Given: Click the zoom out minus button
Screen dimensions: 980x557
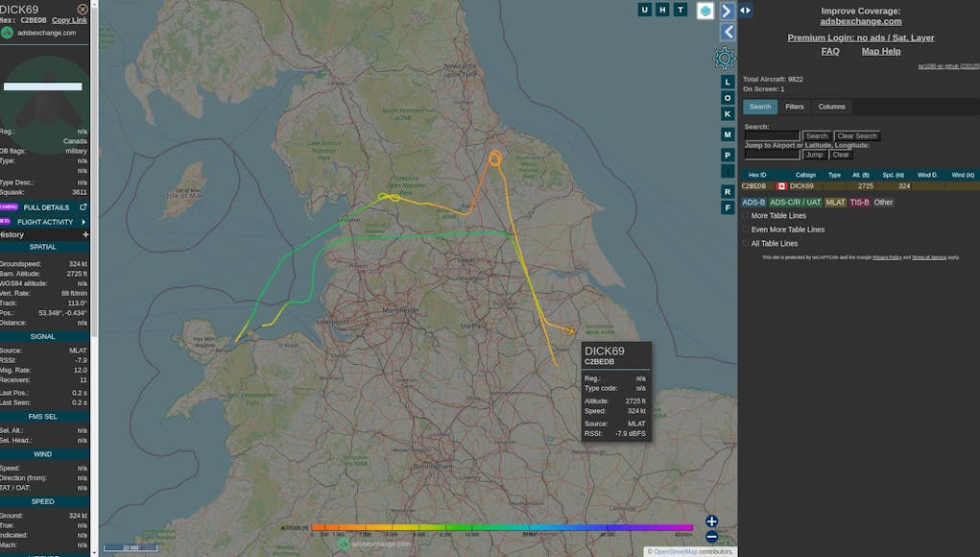Looking at the screenshot, I should click(x=711, y=537).
